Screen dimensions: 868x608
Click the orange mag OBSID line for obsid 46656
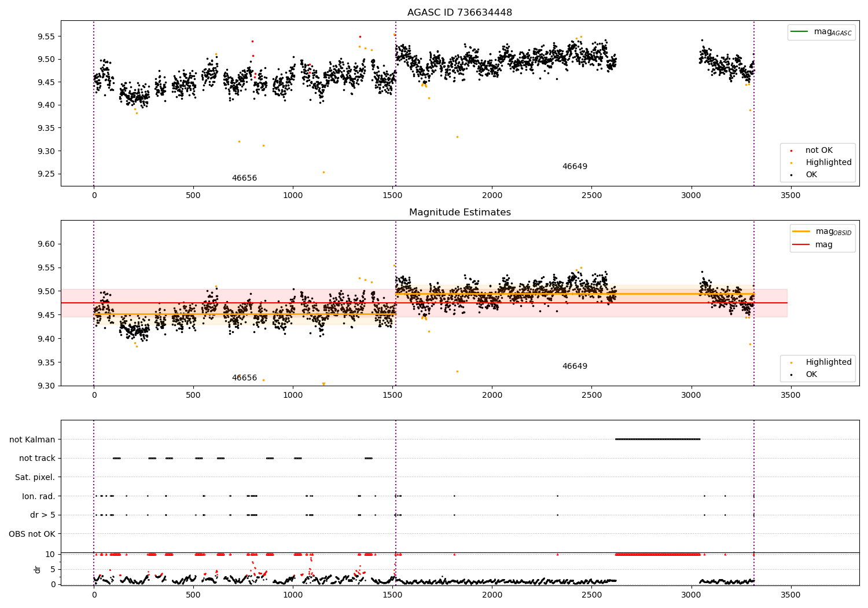[x=244, y=314]
